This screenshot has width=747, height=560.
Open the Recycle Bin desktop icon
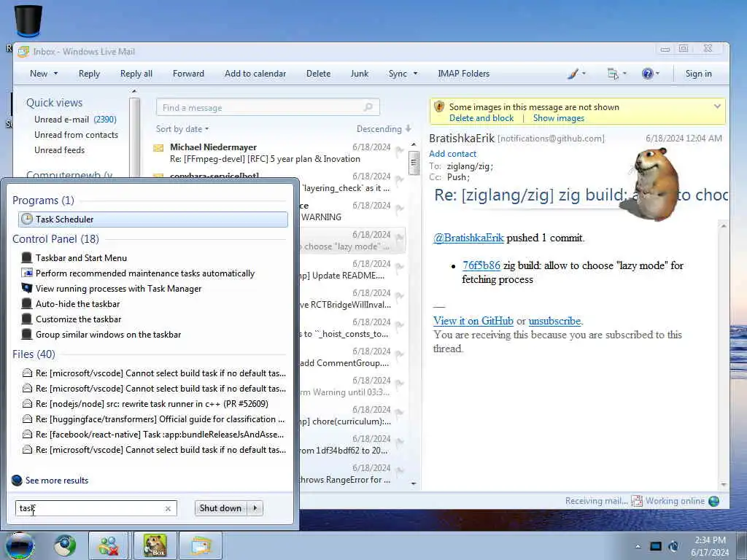pyautogui.click(x=28, y=21)
